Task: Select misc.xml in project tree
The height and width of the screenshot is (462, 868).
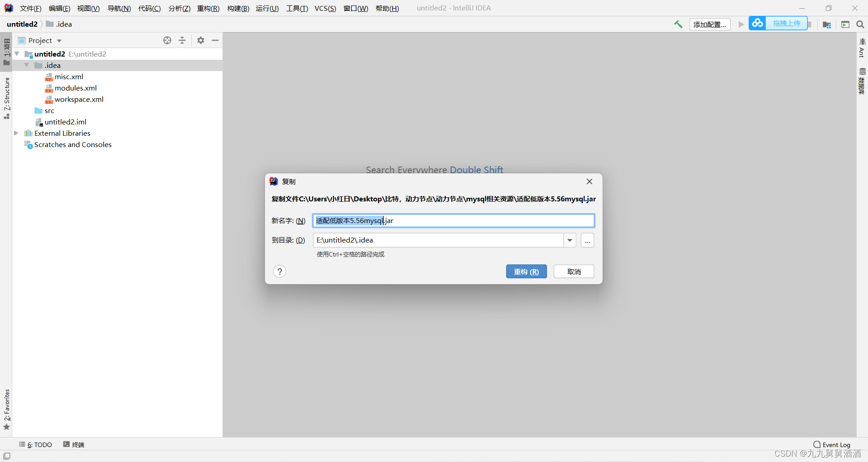Action: click(69, 76)
